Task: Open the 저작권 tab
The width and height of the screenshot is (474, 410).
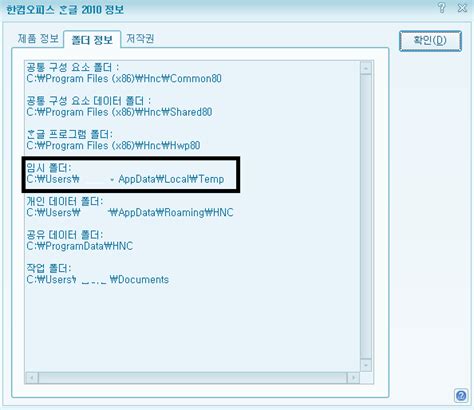Action: 140,39
